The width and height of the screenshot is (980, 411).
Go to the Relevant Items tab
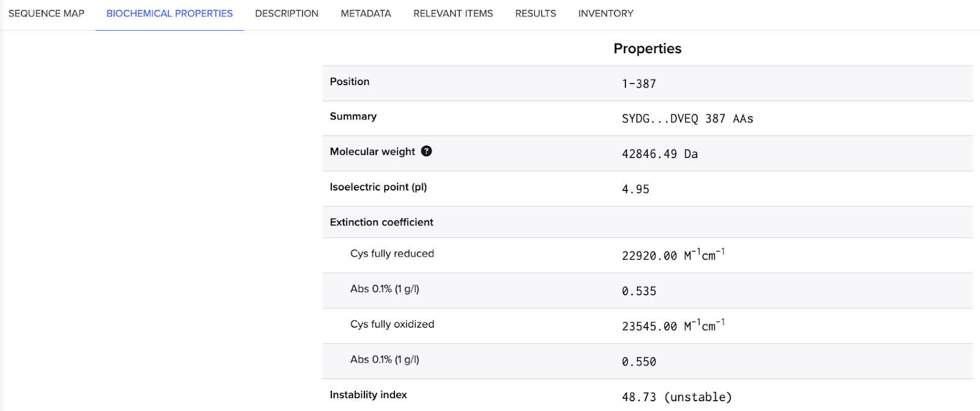453,13
